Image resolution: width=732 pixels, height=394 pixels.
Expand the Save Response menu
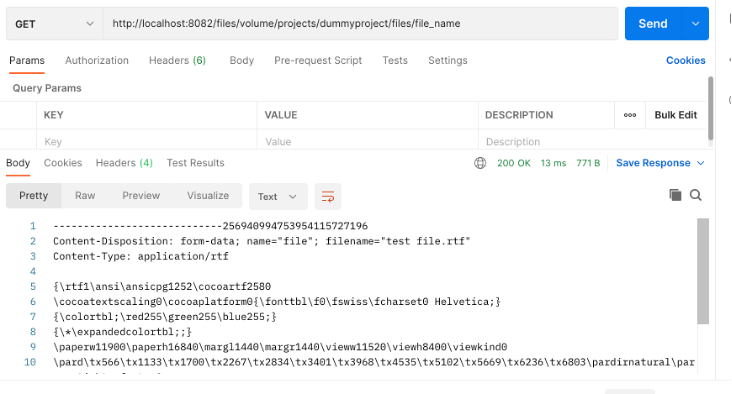pos(701,163)
